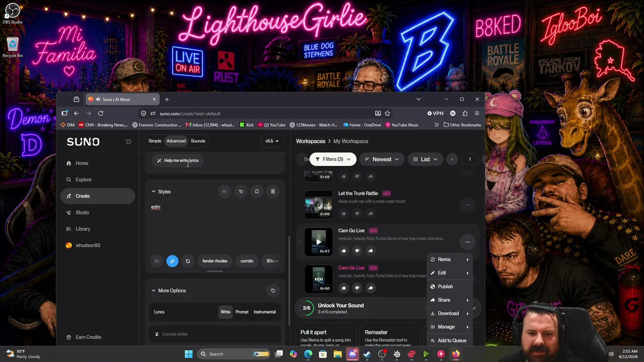Switch lyrics mode to Write
Viewport: 644px width, 362px height.
coord(225,312)
